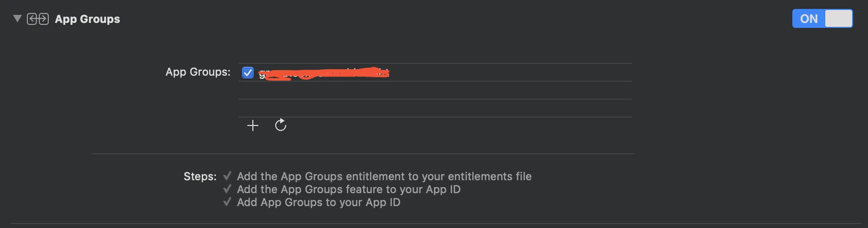
Task: Click the App Groups capability icon
Action: [x=38, y=19]
